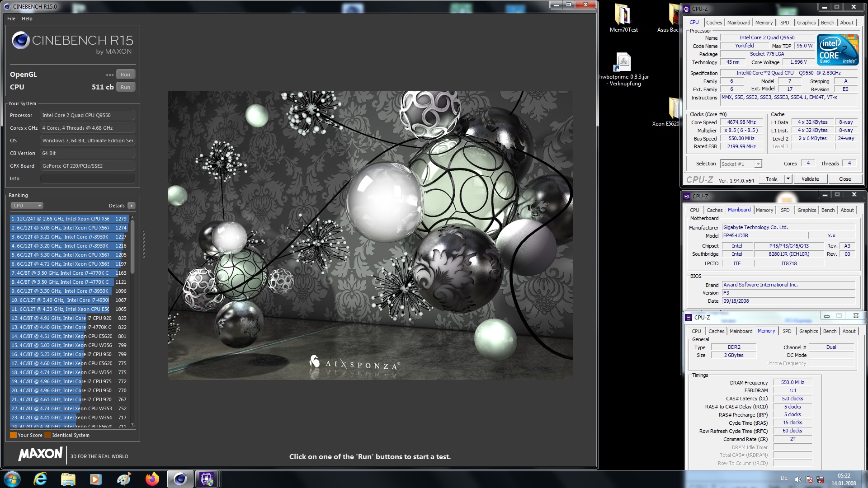Click the Identical System legend swatch
Viewport: 868px width, 488px height.
coord(47,435)
